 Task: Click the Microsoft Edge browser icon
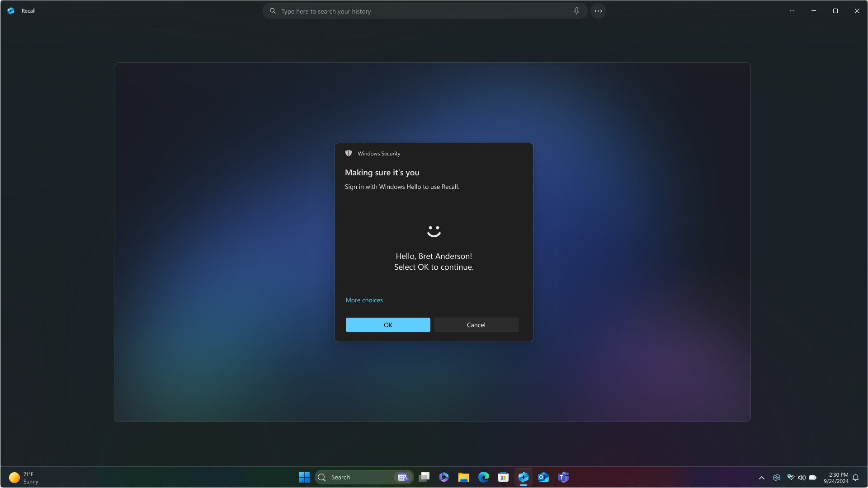click(x=483, y=477)
